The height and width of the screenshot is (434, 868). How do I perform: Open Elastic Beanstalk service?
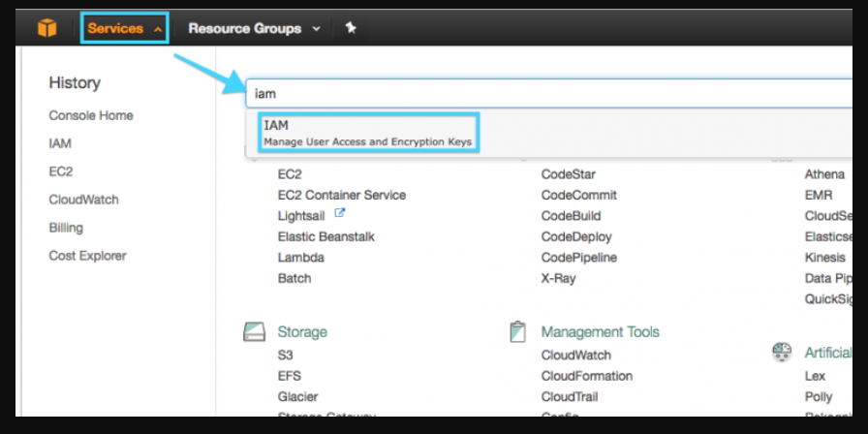pyautogui.click(x=325, y=236)
